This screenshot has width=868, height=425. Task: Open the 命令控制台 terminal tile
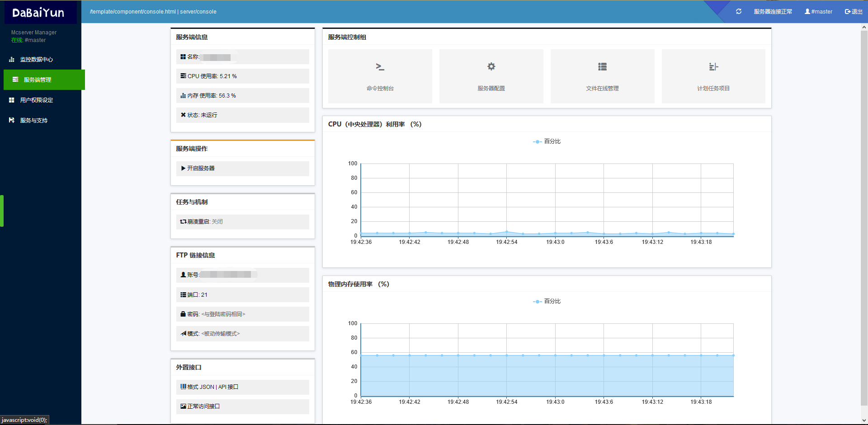point(380,76)
